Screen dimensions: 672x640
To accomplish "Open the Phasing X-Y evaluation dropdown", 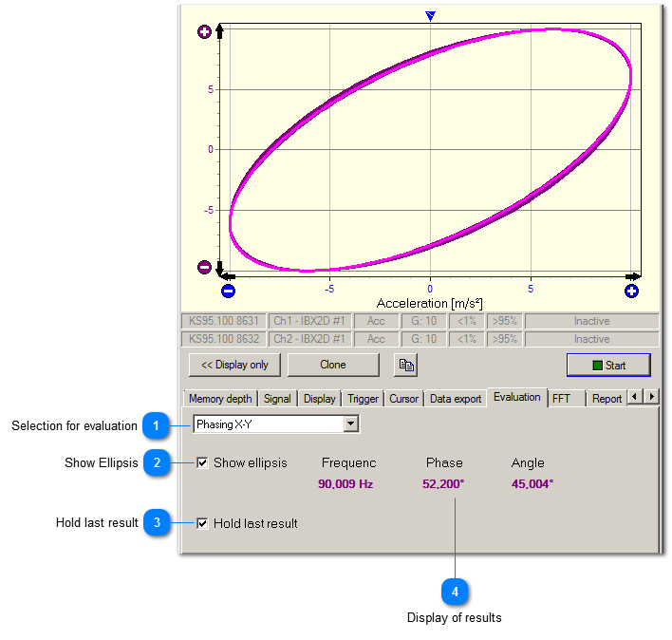I will point(351,424).
